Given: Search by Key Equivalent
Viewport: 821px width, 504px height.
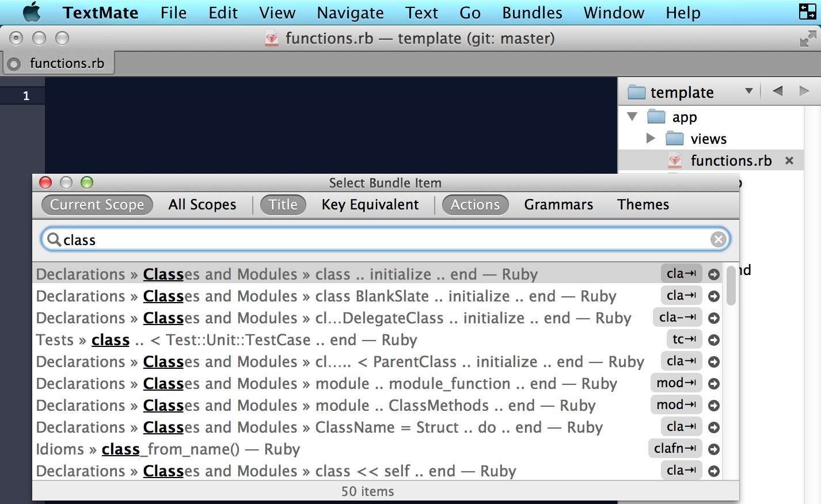Looking at the screenshot, I should [x=370, y=205].
